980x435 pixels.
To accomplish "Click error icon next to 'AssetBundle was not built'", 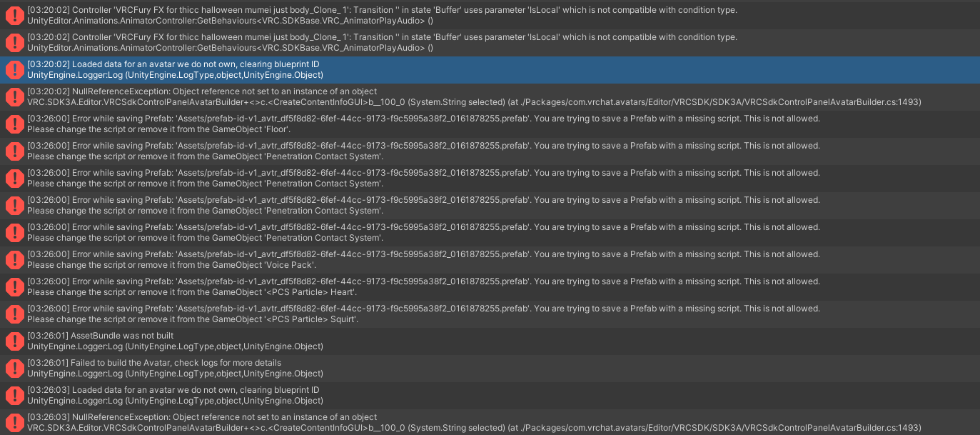I will (x=14, y=341).
